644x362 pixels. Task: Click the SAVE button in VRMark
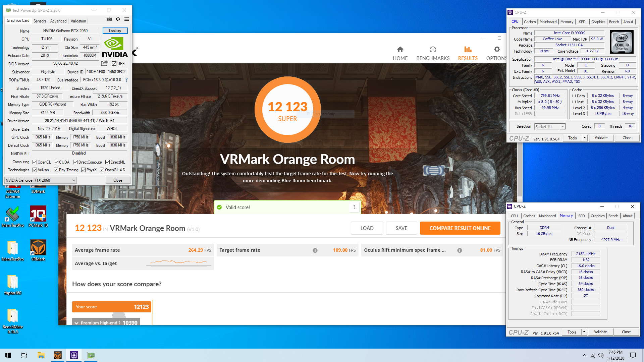pyautogui.click(x=401, y=228)
